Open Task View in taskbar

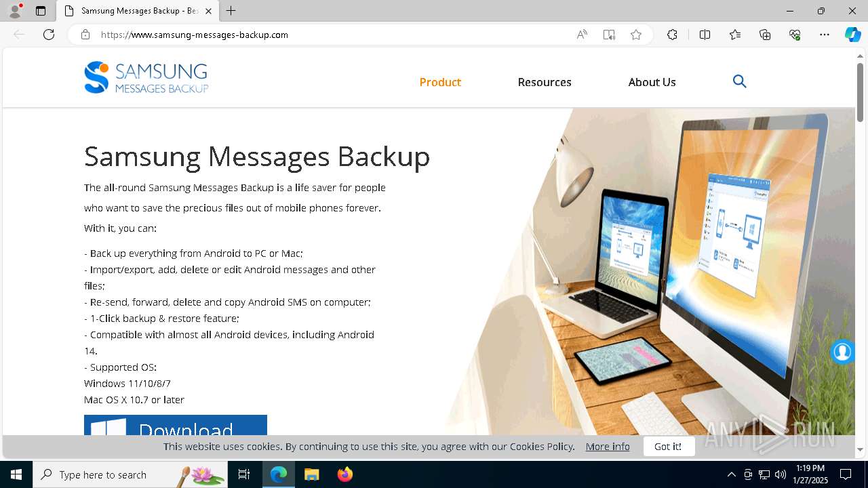coord(244,474)
